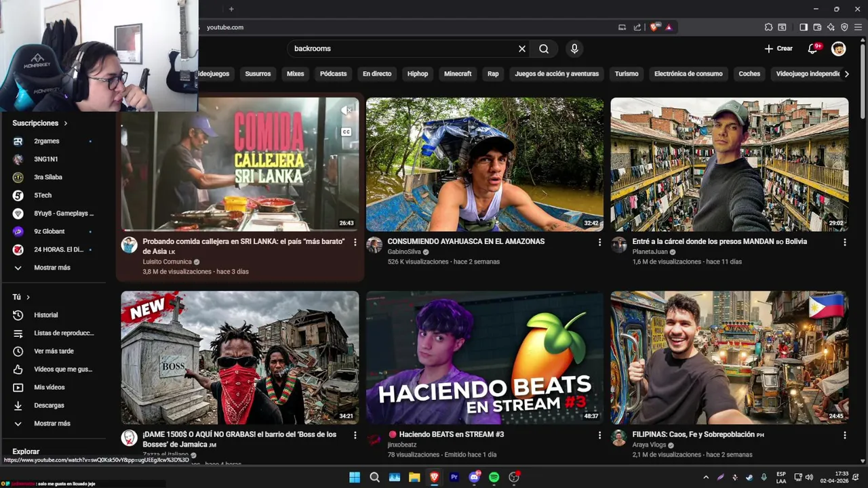Select the En directo filter chip
Screen dimensions: 868x488
tap(377, 74)
